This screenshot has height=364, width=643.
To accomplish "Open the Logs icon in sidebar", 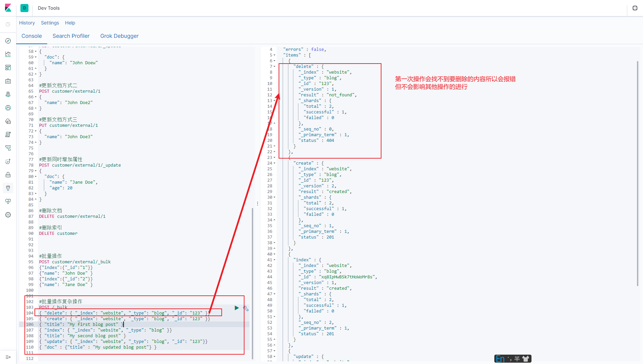I will click(8, 134).
